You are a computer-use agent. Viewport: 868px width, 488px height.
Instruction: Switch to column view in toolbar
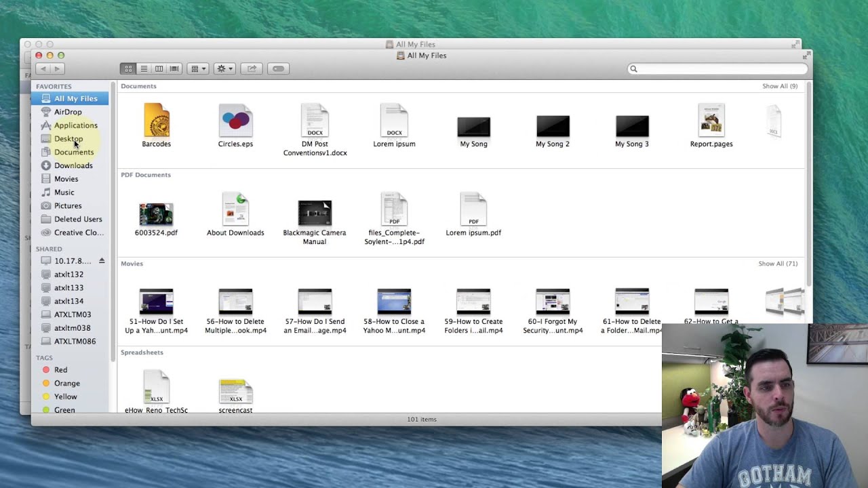click(x=159, y=68)
